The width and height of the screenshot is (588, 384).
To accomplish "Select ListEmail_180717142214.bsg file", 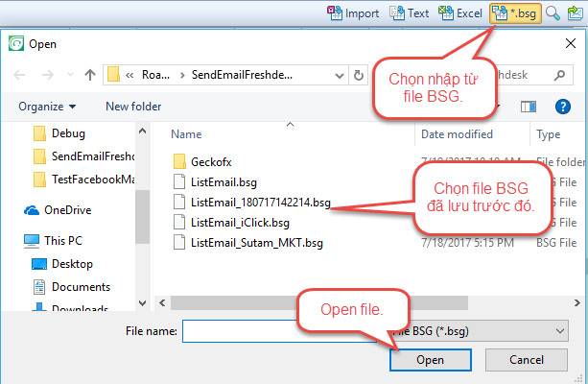I will (252, 203).
